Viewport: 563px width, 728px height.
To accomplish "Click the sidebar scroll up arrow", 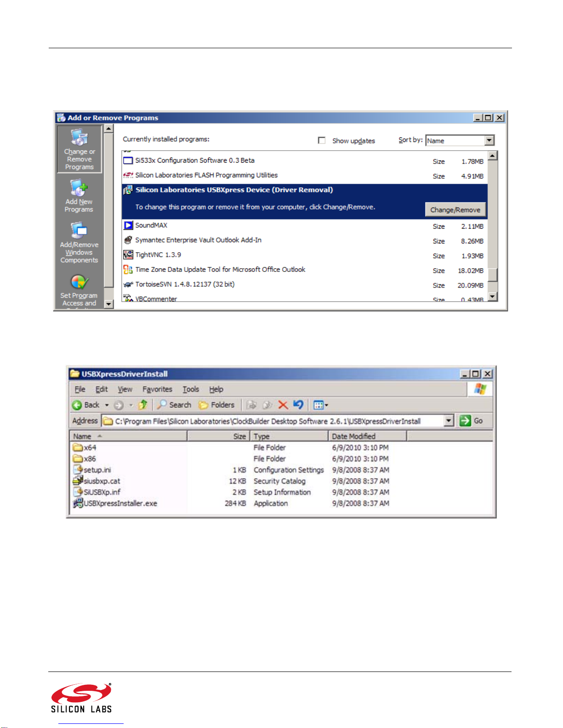I will point(109,128).
